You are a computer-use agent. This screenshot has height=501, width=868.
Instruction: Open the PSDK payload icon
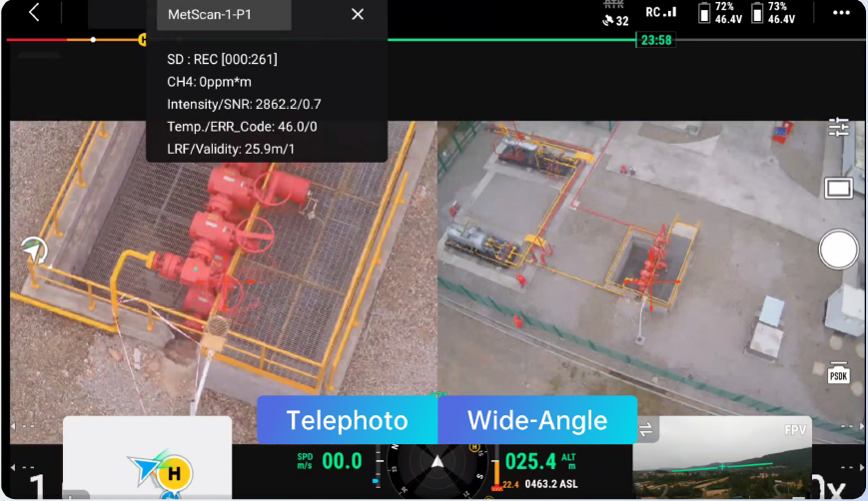click(838, 372)
